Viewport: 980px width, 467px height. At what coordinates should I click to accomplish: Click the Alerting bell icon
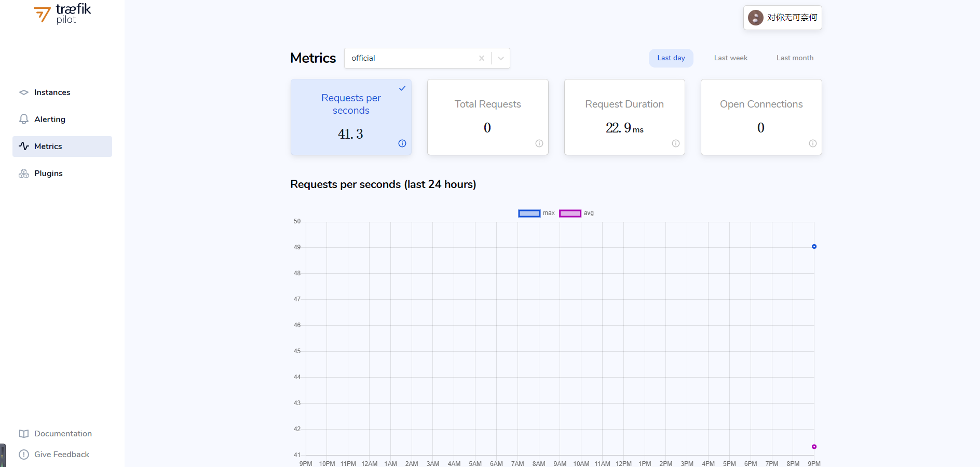[24, 119]
